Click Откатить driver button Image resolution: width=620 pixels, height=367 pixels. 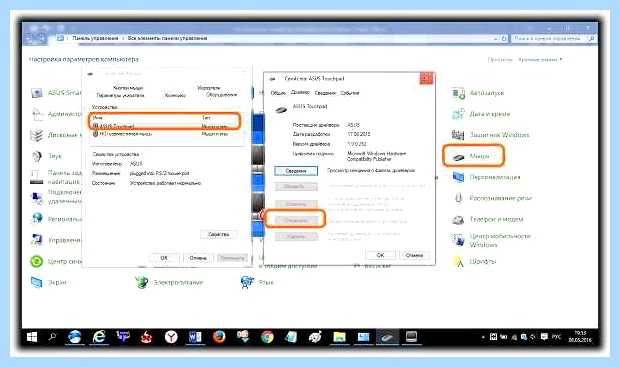(x=296, y=204)
